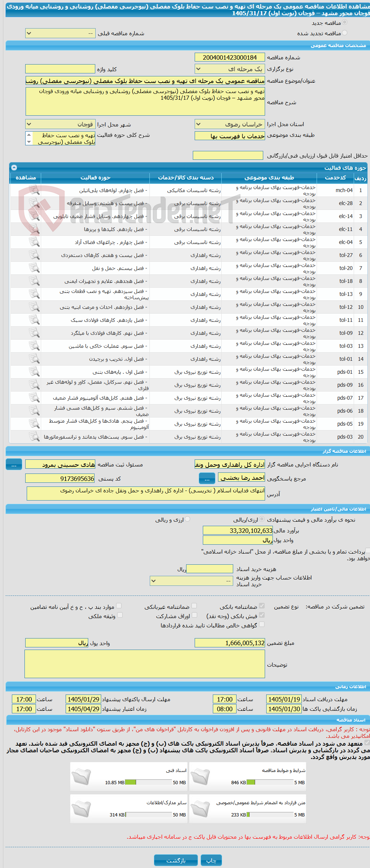This screenshot has width=370, height=868.
Task: Click the چاپ print button
Action: pos(211,860)
